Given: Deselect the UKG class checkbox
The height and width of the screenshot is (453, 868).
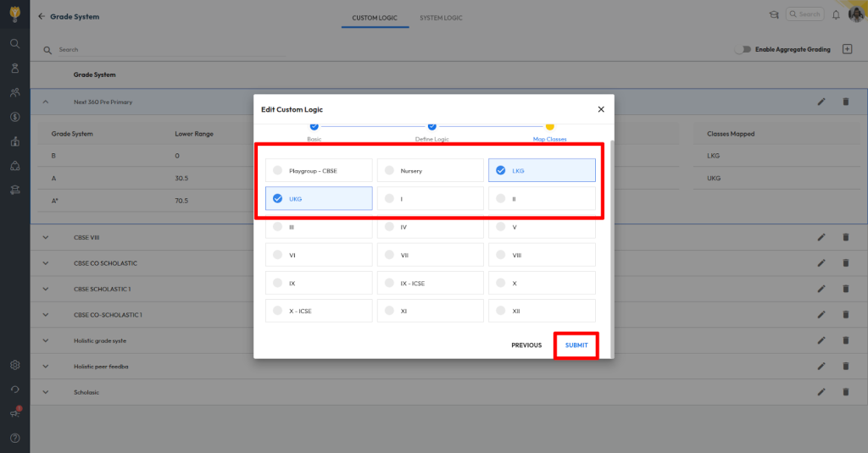Looking at the screenshot, I should (x=277, y=198).
